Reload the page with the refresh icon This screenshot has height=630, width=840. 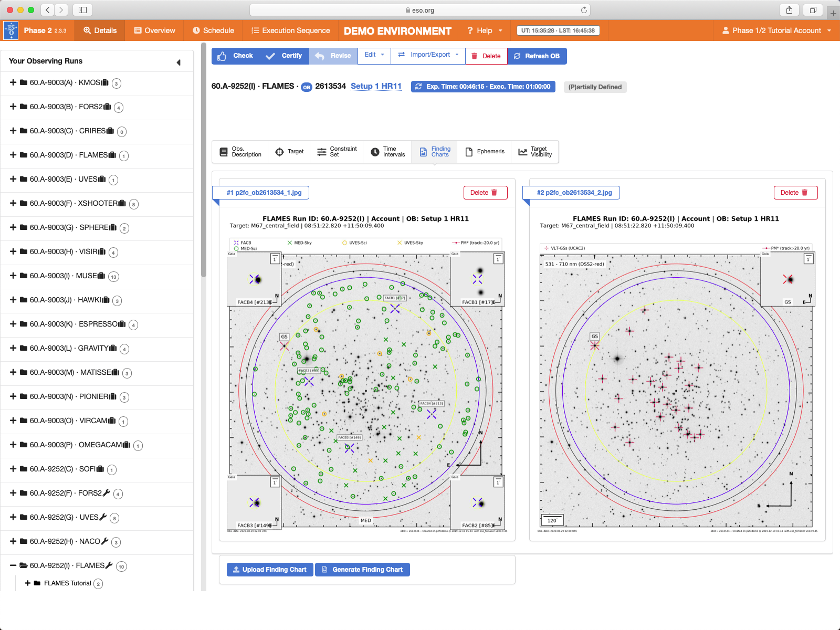coord(584,10)
